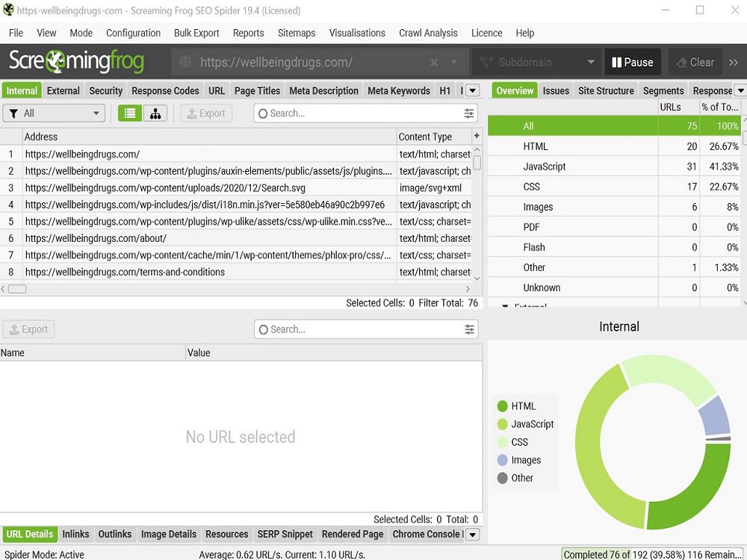747x560 pixels.
Task: Switch to the Meta Description tab
Action: point(324,90)
